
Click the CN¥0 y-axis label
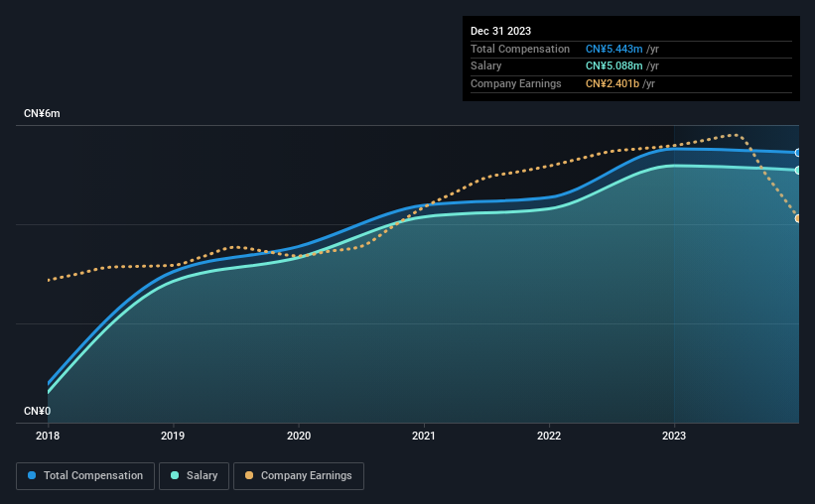38,411
